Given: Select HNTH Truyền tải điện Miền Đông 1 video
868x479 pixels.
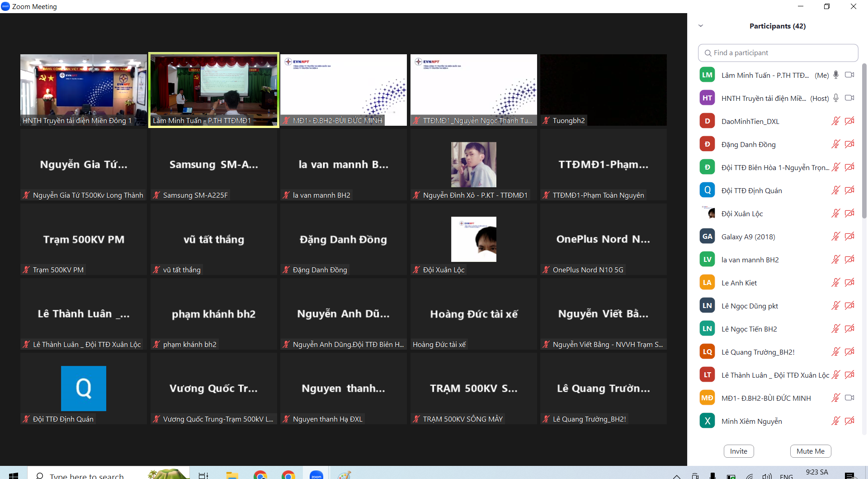Looking at the screenshot, I should click(x=84, y=90).
